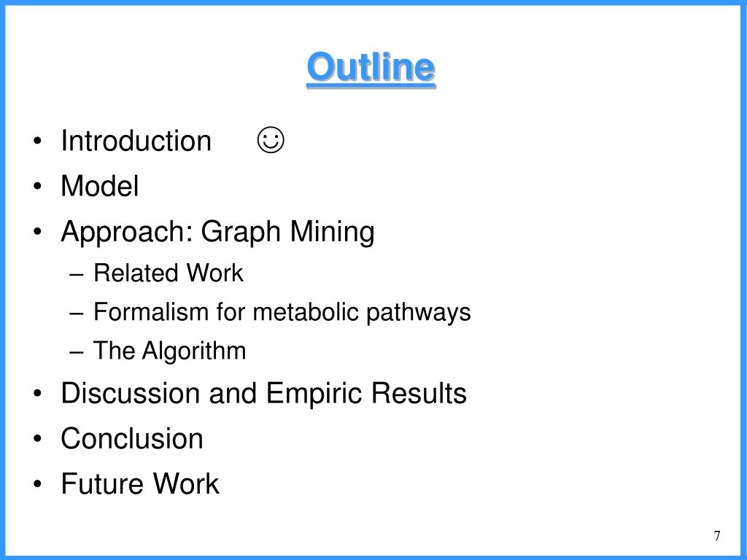Viewport: 747px width, 560px height.
Task: Click the bullet dot before Future Work
Action: click(38, 484)
